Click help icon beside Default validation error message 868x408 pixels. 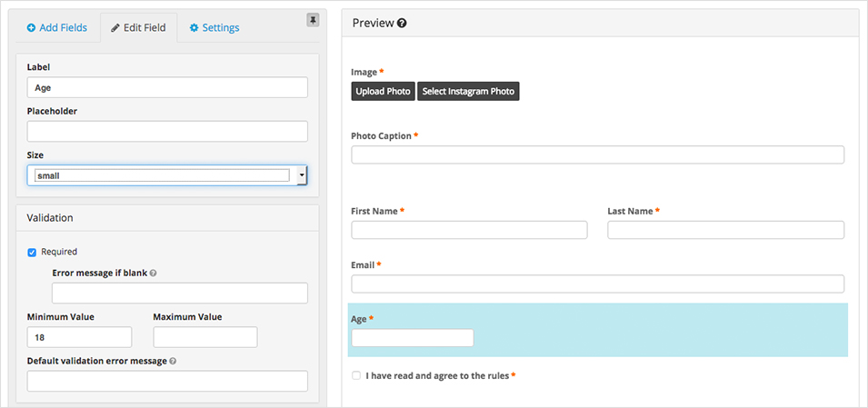coord(173,361)
